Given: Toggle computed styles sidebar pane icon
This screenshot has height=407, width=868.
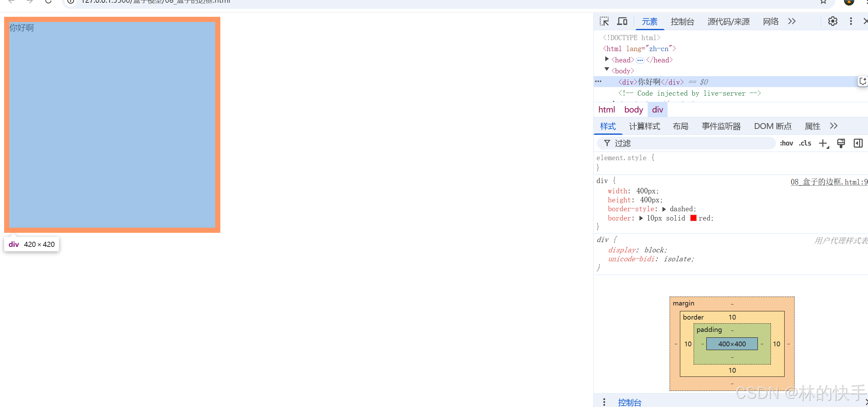Looking at the screenshot, I should click(858, 143).
